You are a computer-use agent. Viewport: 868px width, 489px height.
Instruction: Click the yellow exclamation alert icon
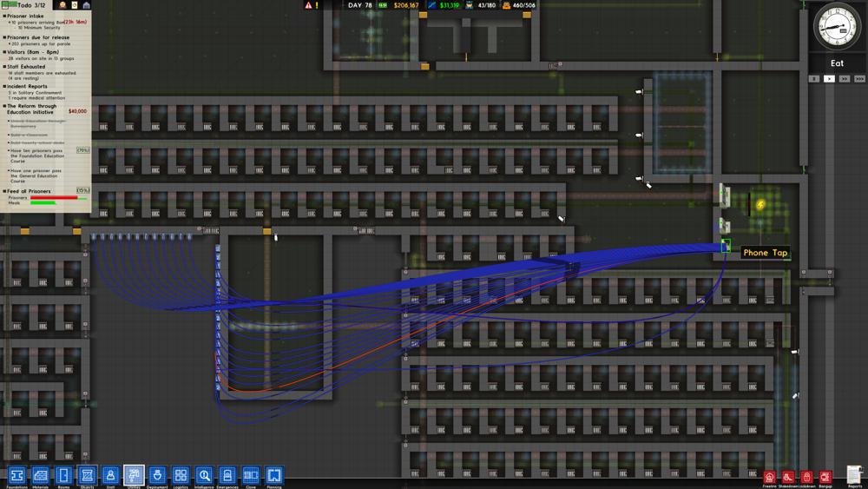click(317, 5)
